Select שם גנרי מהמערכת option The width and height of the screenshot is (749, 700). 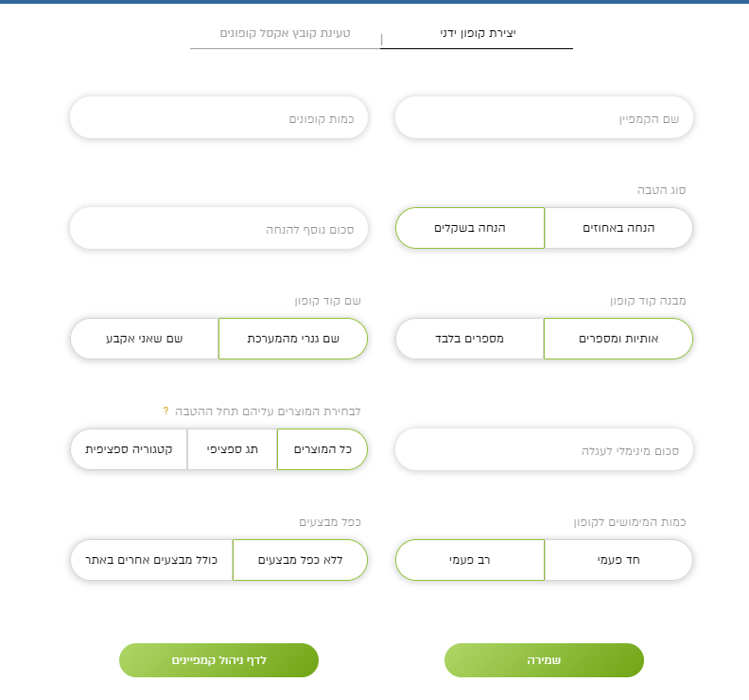(x=293, y=339)
